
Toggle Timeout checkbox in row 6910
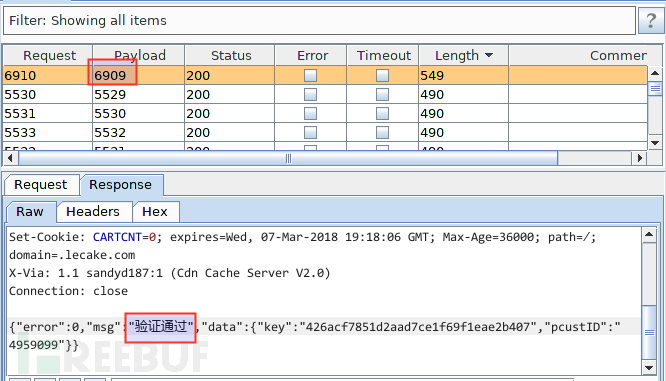(x=382, y=76)
